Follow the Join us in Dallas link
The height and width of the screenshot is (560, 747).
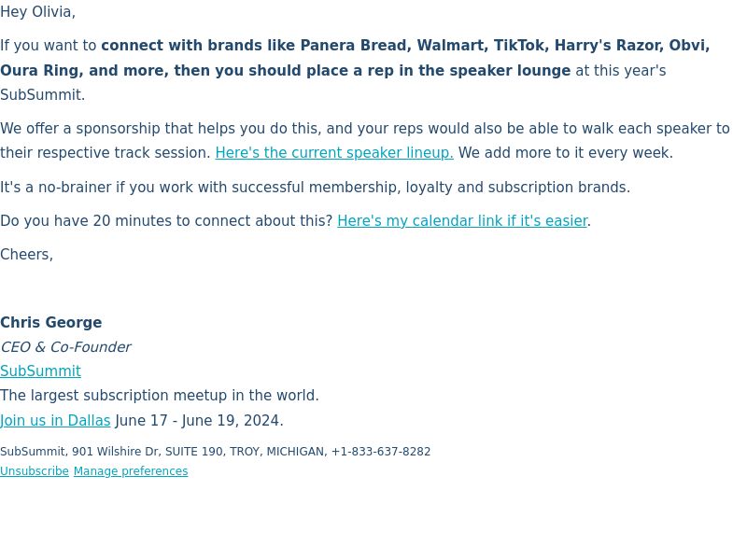55,421
